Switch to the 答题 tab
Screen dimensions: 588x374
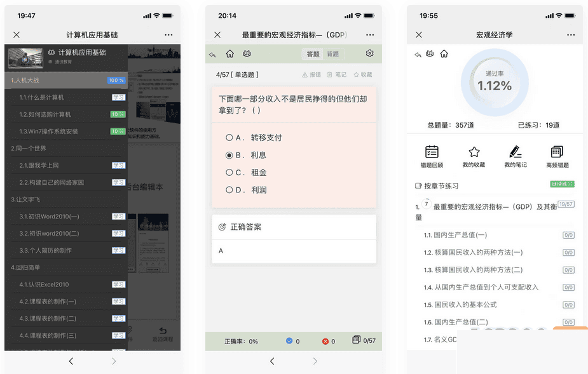pos(313,54)
